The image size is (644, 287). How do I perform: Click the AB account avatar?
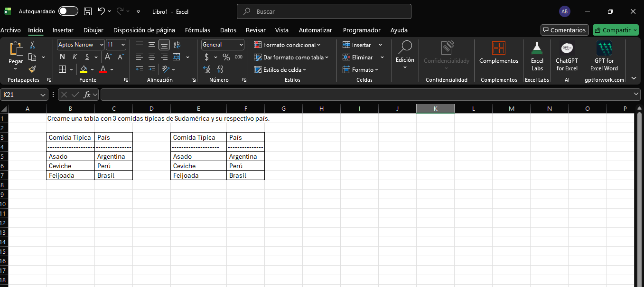[564, 11]
